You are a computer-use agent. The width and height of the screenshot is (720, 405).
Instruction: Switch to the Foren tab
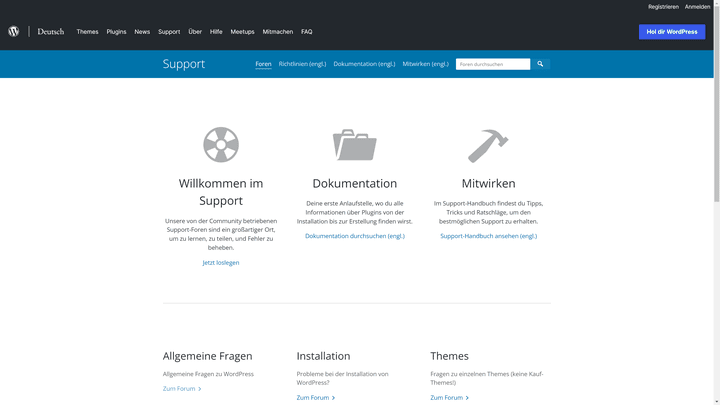[263, 64]
